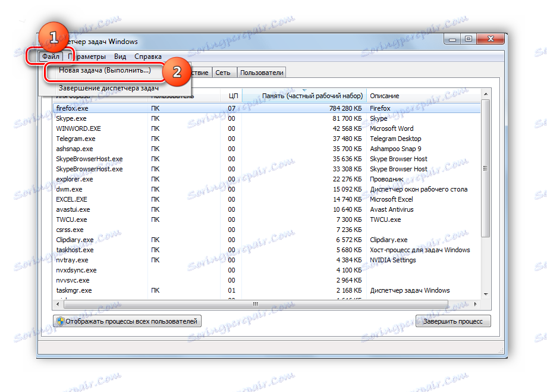The image size is (547, 392).
Task: Sort by Описание column header
Action: [x=423, y=96]
